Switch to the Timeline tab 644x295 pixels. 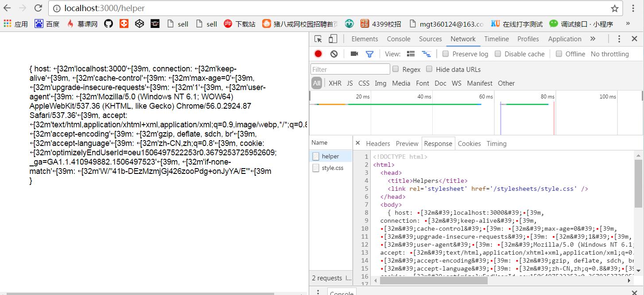[497, 39]
